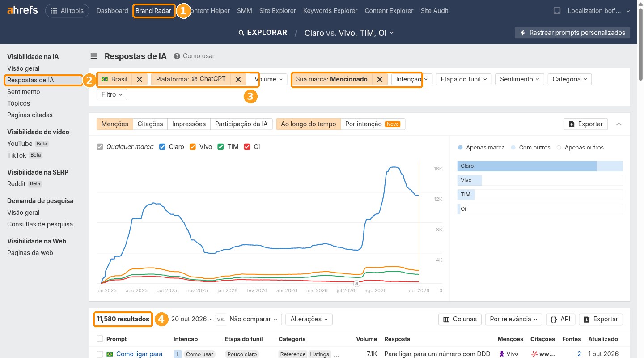644x358 pixels.
Task: Open Keywords Explorer in top navigation
Action: [330, 11]
